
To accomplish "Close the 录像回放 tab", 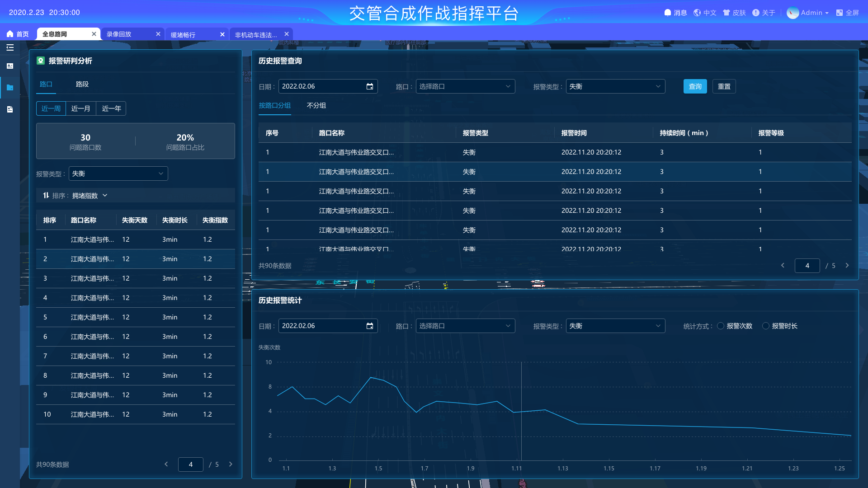I will [x=158, y=34].
